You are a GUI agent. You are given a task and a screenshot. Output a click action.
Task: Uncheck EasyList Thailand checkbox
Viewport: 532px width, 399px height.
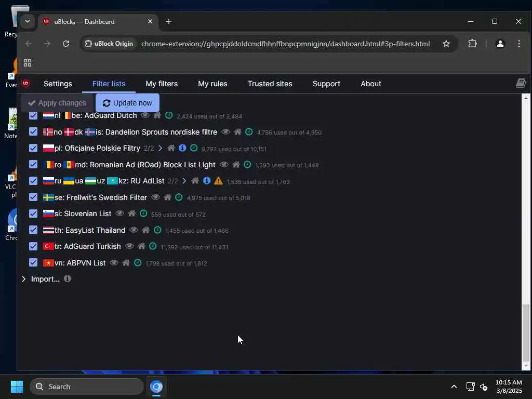[33, 230]
